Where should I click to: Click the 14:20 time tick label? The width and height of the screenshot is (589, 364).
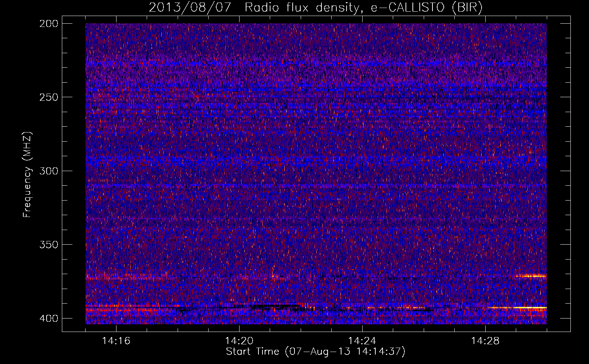tap(239, 341)
